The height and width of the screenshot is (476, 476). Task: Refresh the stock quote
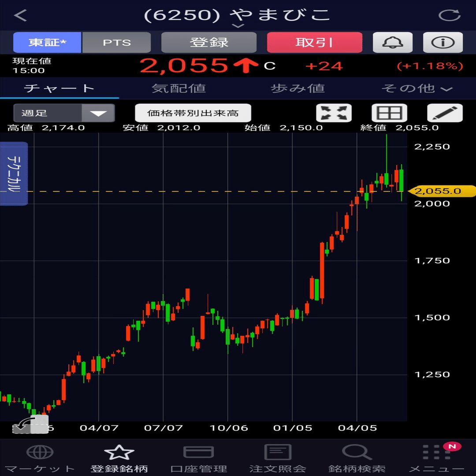(449, 15)
